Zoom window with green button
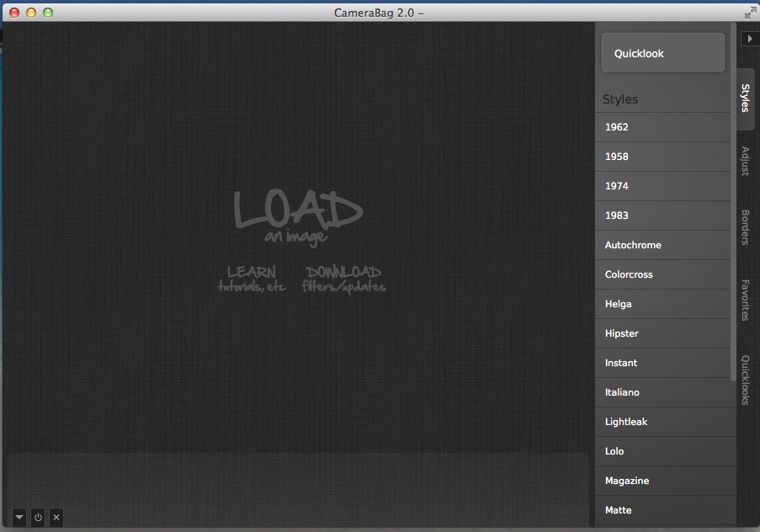Image resolution: width=760 pixels, height=532 pixels. click(x=47, y=13)
